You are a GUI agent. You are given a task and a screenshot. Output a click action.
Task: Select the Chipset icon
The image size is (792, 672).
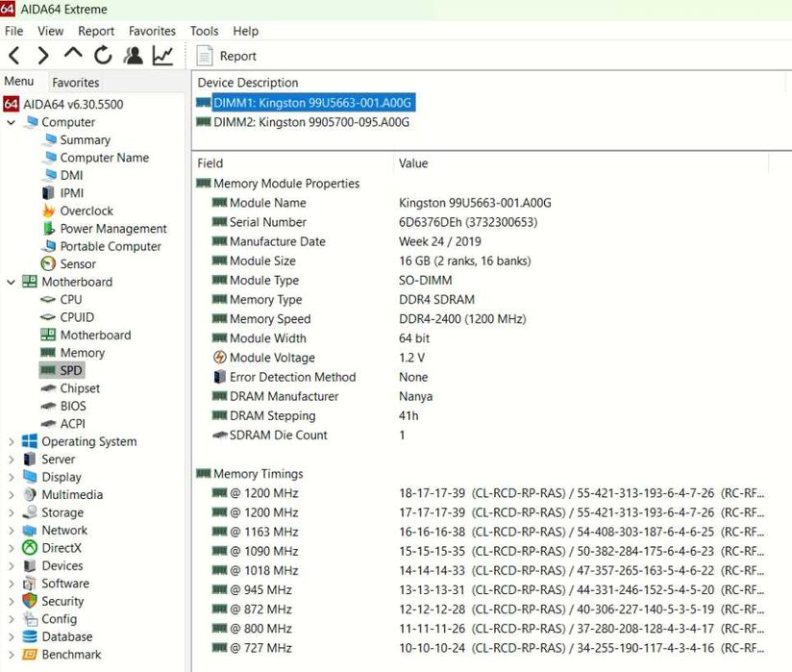pyautogui.click(x=48, y=388)
